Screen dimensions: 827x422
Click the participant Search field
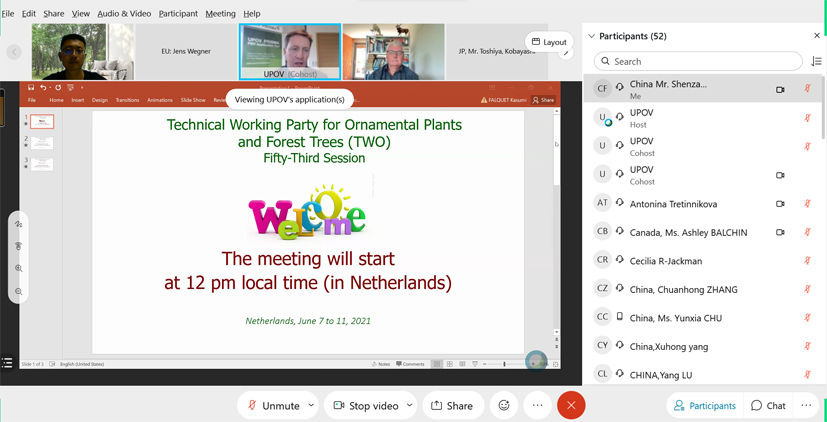coord(698,61)
